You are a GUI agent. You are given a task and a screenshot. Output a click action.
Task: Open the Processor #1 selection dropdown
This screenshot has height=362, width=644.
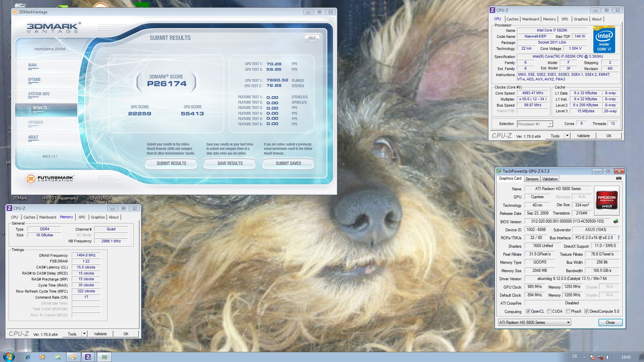[535, 124]
